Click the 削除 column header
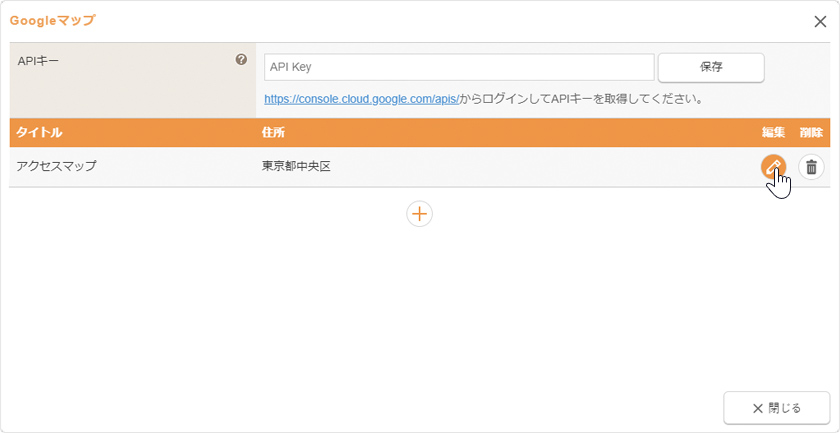Screen dimensions: 840x433 [811, 133]
